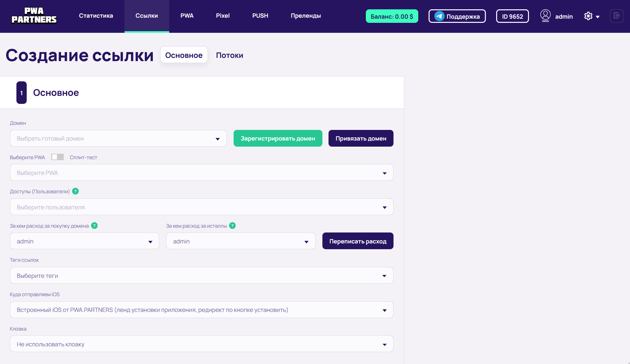
Task: Click help icon for domain purchase expense
Action: pos(94,226)
